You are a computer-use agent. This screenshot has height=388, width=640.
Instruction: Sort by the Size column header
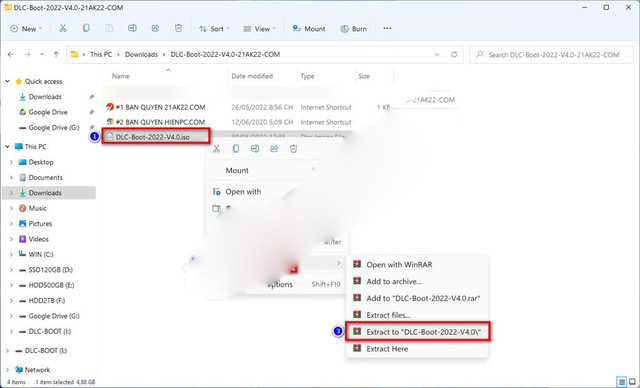click(364, 76)
